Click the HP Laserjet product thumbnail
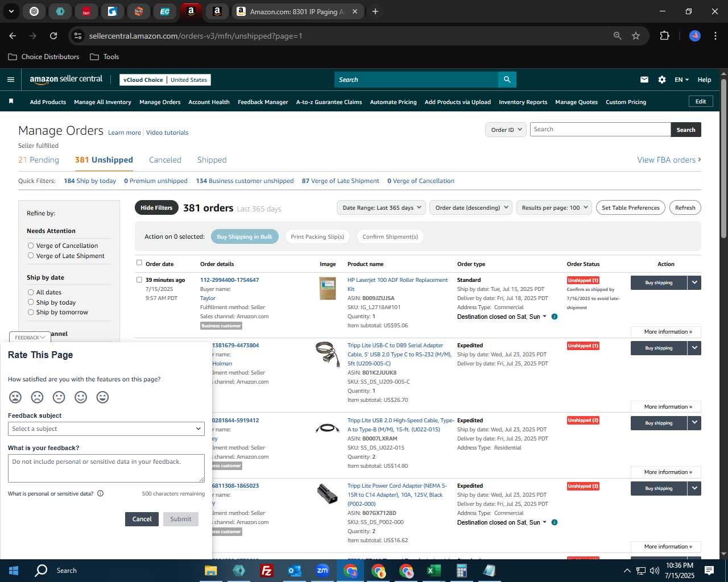Screen dimensions: 728x582 tap(328, 289)
